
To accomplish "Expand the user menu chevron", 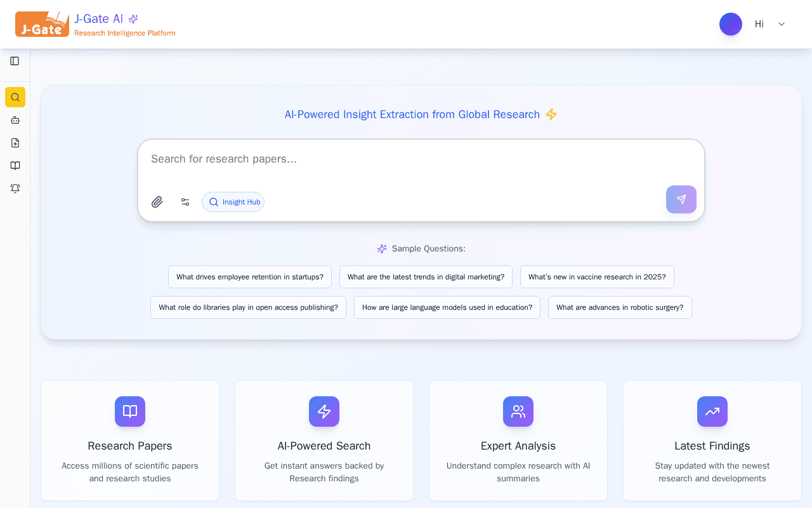I will click(782, 24).
